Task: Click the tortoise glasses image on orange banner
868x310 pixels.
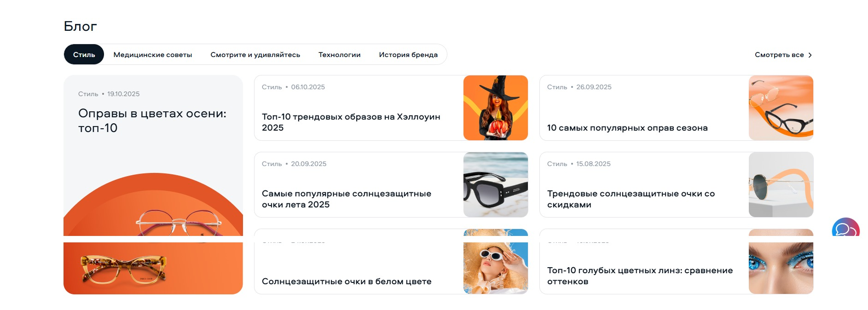Action: 123,270
